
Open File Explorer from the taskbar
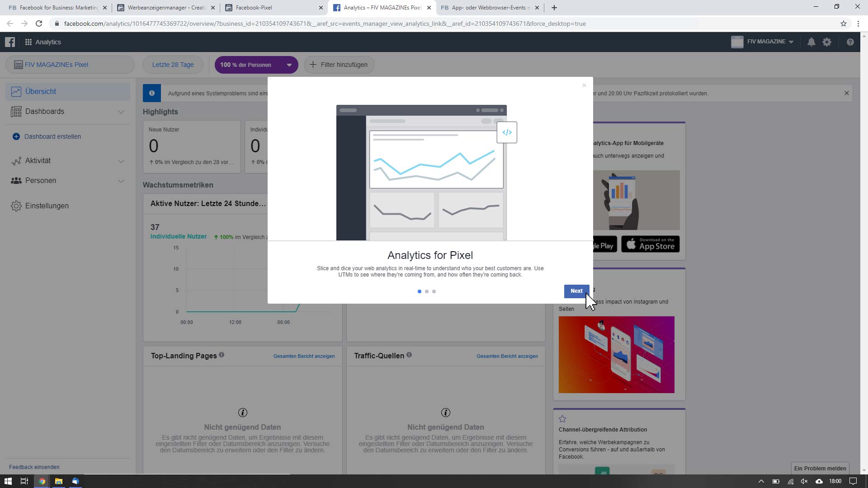(58, 481)
